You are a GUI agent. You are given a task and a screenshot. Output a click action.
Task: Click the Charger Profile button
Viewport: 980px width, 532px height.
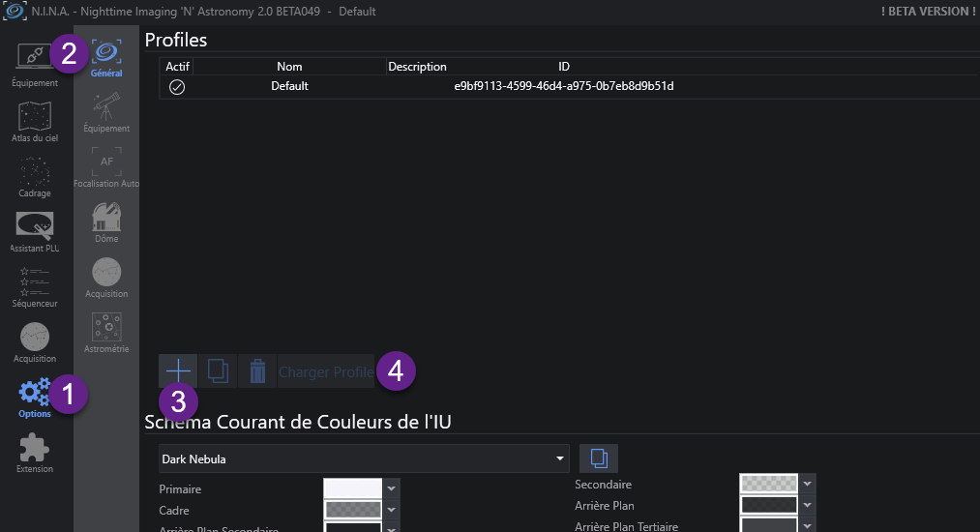click(326, 371)
